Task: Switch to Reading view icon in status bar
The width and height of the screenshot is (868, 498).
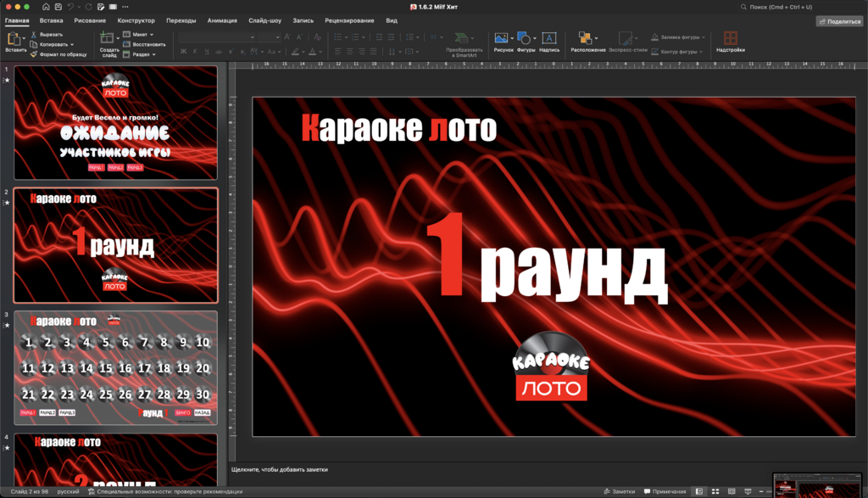Action: (732, 491)
